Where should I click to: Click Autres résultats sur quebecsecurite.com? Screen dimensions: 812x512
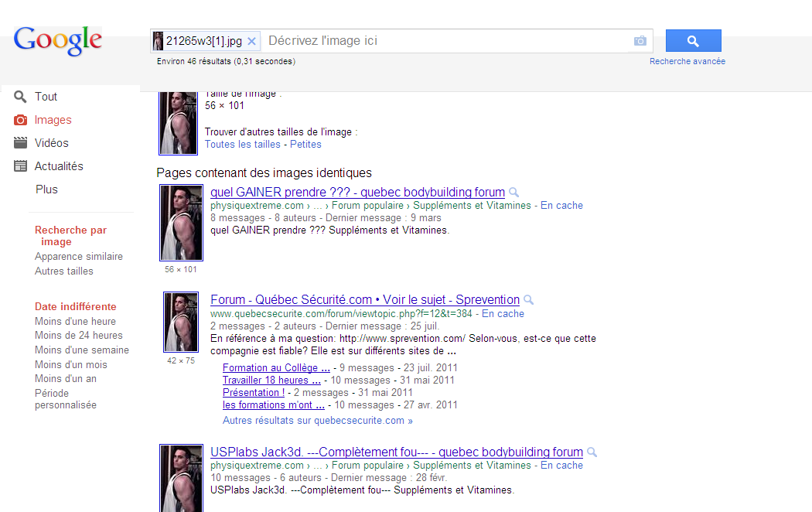317,421
